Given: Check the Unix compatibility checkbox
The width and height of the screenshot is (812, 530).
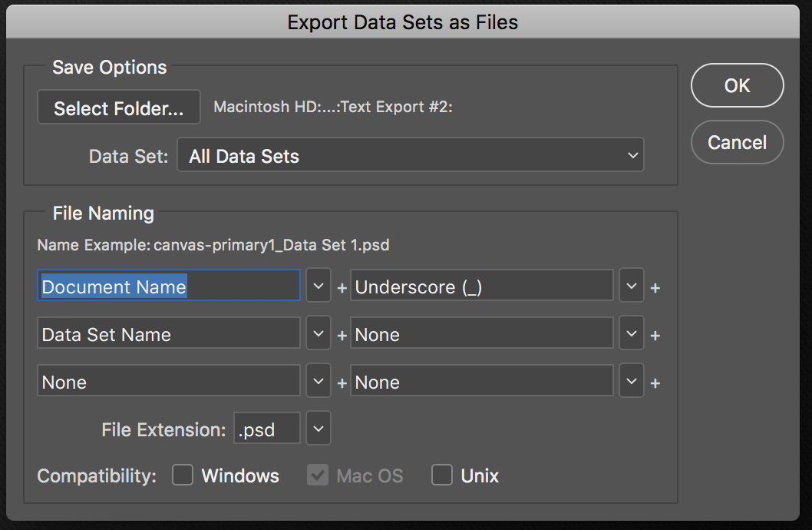Looking at the screenshot, I should (442, 475).
